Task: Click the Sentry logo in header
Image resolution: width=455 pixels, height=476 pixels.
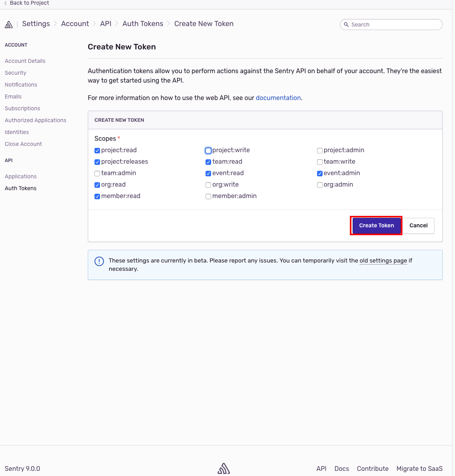Action: [x=9, y=25]
